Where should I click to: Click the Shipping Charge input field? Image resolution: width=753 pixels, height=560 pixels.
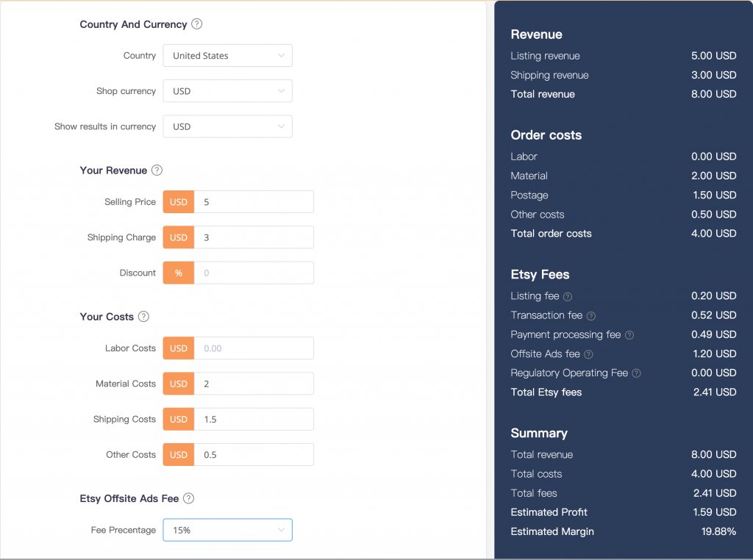(x=253, y=237)
